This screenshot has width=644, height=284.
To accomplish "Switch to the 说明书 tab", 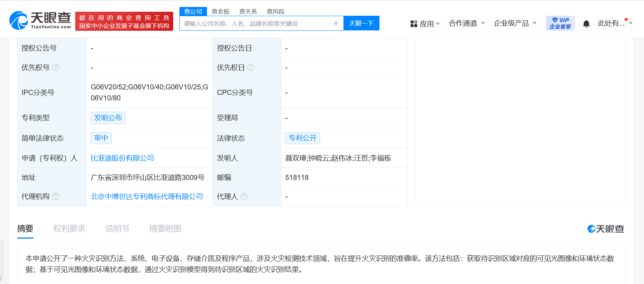I will click(117, 229).
